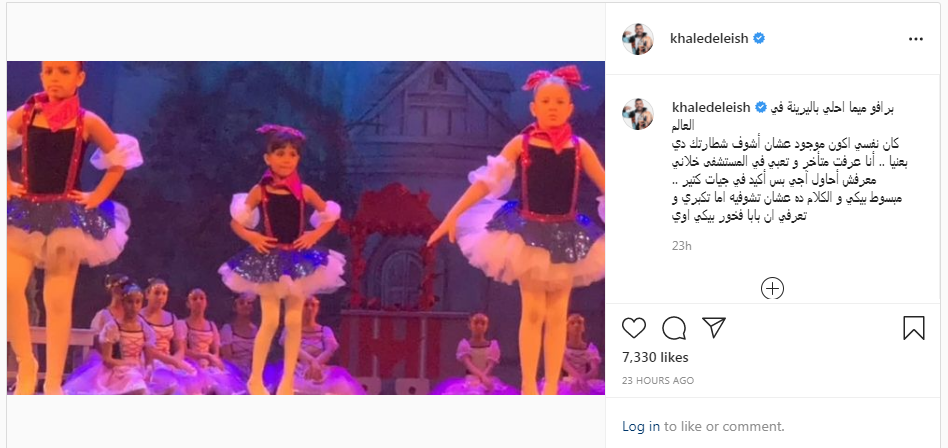Screen dimensions: 948x448
Task: Share the post using the paper plane icon
Action: (x=714, y=328)
